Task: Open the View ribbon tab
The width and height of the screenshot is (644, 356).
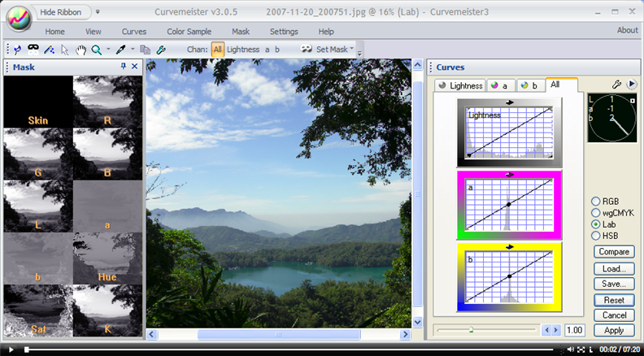Action: (94, 32)
